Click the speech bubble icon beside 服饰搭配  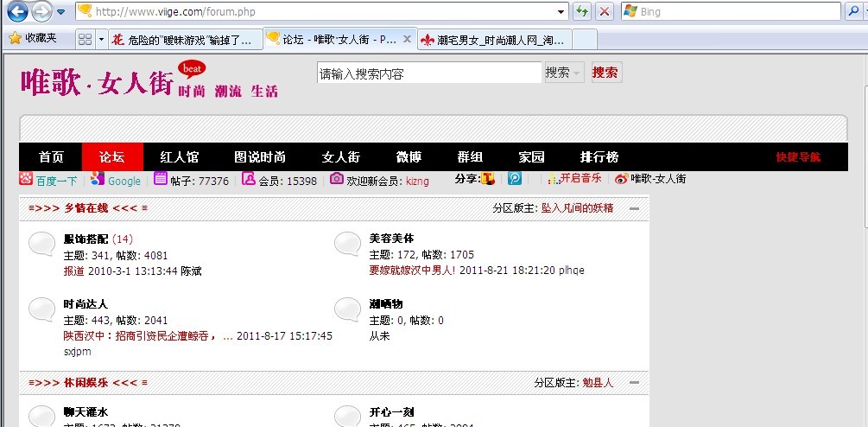[x=41, y=245]
